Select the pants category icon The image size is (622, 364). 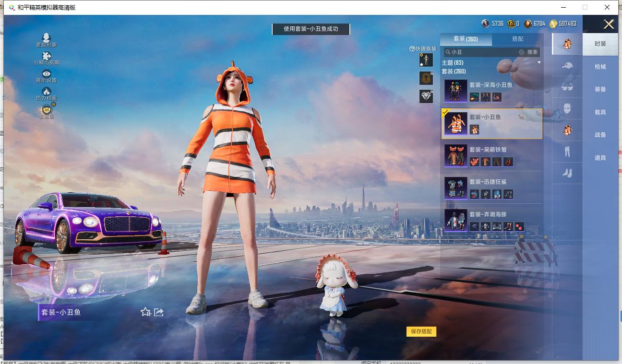[567, 152]
